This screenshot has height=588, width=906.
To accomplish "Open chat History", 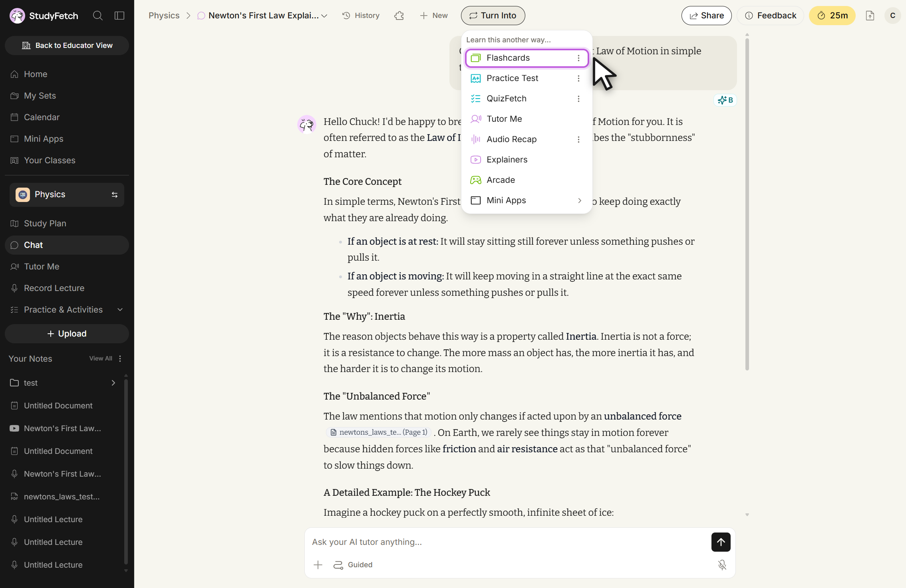I will 361,16.
